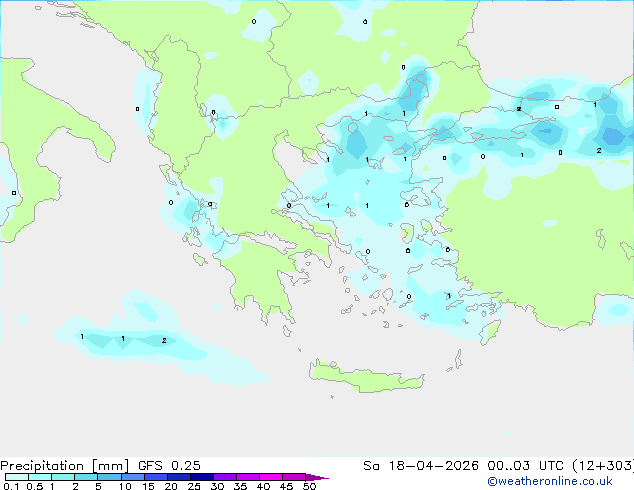Pick the 35–40 mm violet legend swatch
The image size is (634, 490).
(x=247, y=477)
